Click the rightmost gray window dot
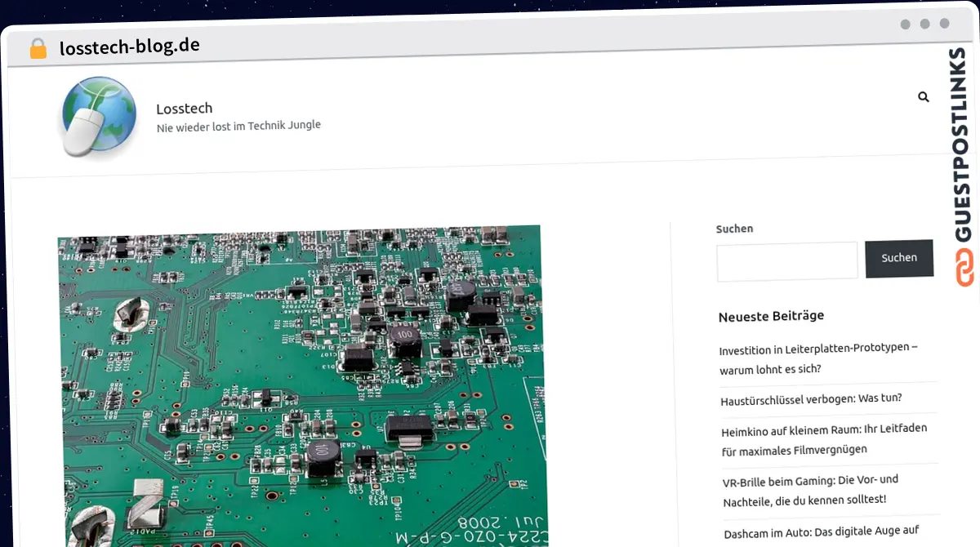The width and height of the screenshot is (980, 547). [x=944, y=24]
